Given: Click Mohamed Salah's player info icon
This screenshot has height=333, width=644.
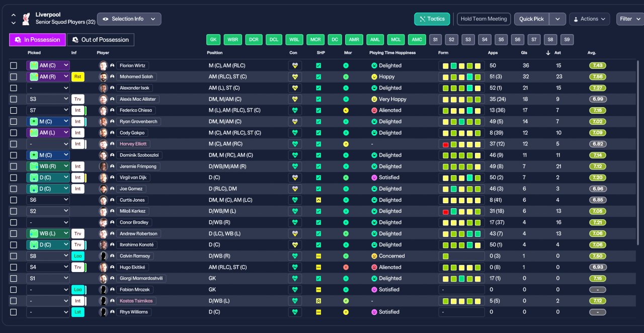Looking at the screenshot, I should click(x=112, y=77).
